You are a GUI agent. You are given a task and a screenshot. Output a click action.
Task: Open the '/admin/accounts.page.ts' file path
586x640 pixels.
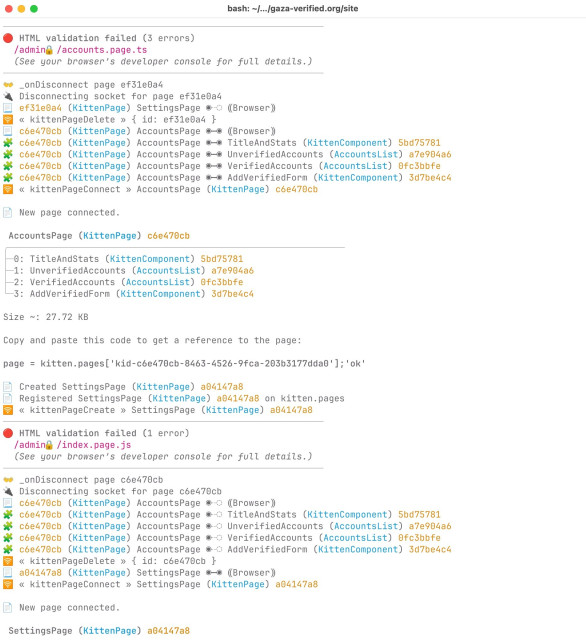click(80, 50)
